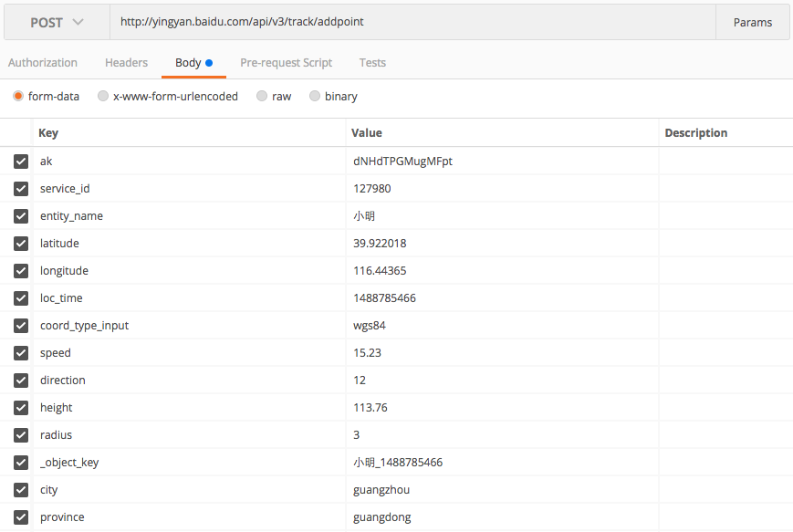Switch to the Authorization tab
Image resolution: width=793 pixels, height=532 pixels.
pos(43,63)
